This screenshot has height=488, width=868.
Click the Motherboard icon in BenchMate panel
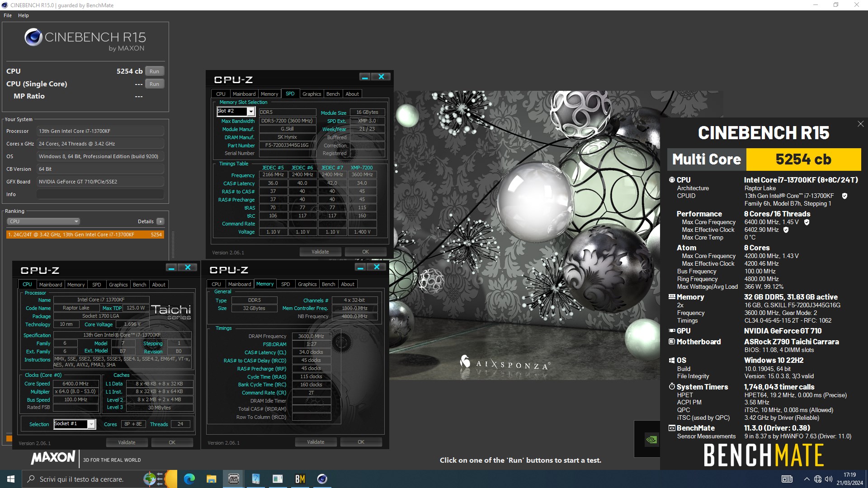tap(672, 342)
